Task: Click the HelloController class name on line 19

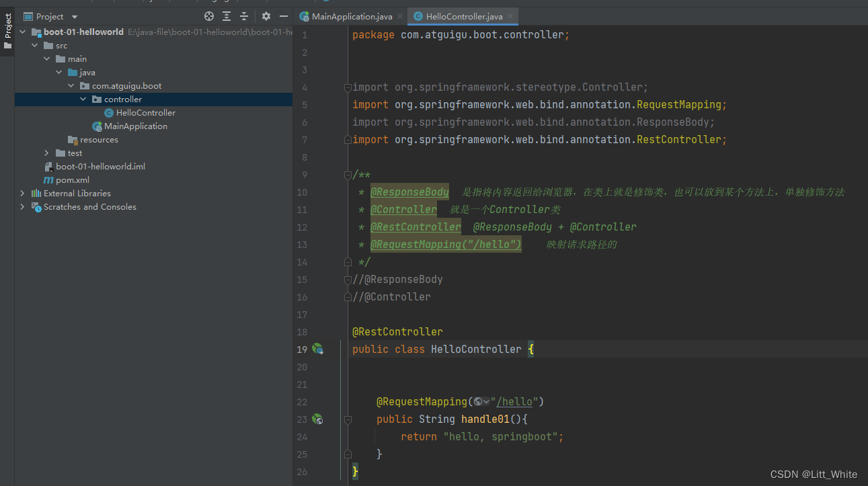Action: 476,349
